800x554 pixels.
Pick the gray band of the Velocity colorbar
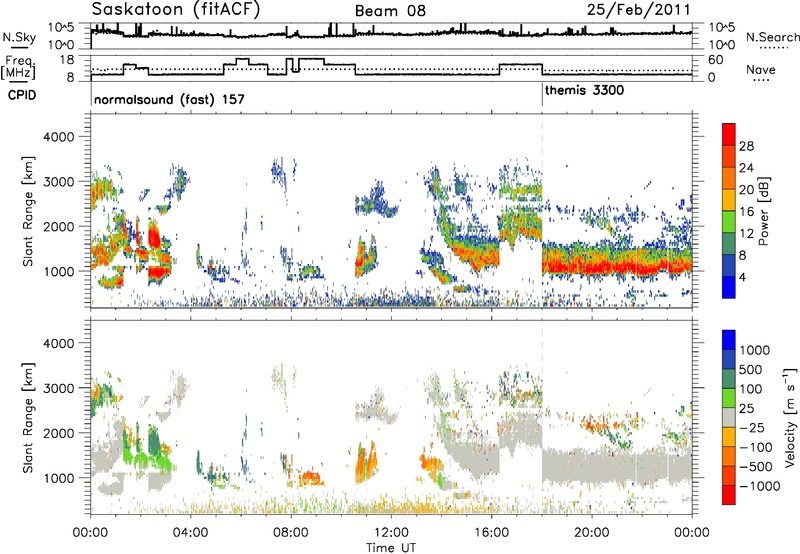[x=729, y=418]
